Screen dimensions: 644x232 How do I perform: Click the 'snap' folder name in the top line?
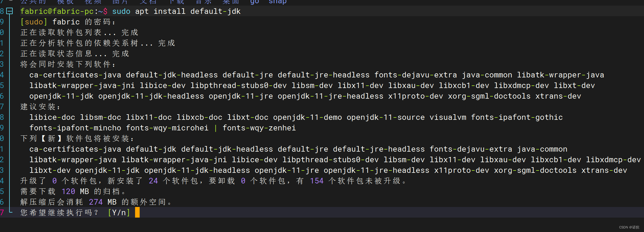pos(278,2)
